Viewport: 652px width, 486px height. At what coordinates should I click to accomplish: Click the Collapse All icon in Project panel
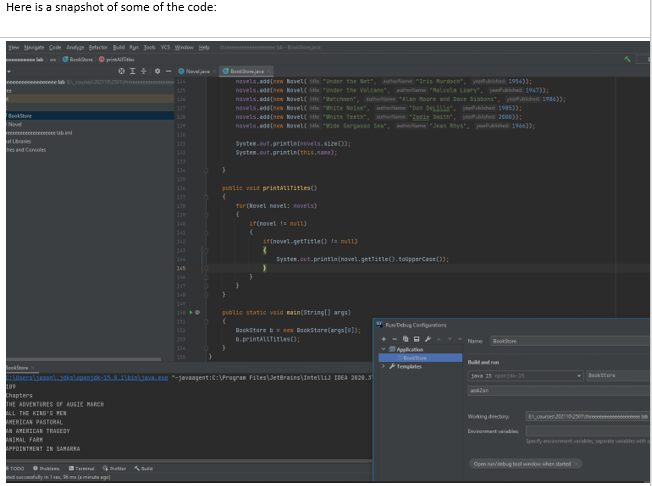click(x=143, y=71)
